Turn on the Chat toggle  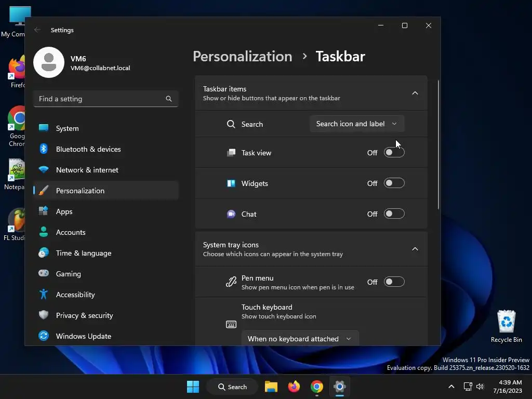[394, 214]
